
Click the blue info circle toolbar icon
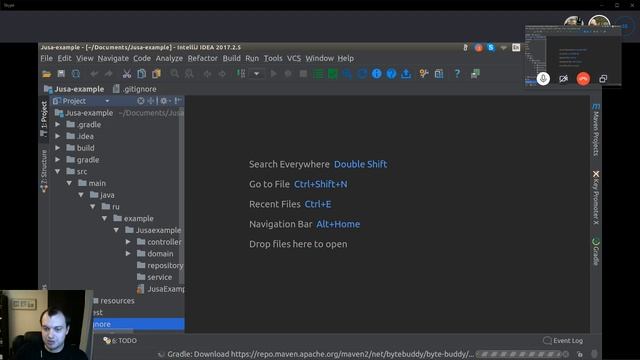376,74
